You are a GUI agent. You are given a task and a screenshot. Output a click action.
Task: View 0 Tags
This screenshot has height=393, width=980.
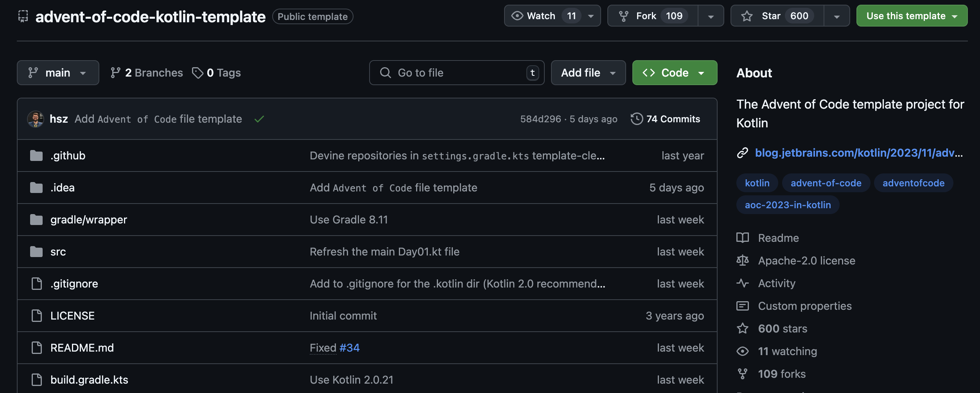216,73
